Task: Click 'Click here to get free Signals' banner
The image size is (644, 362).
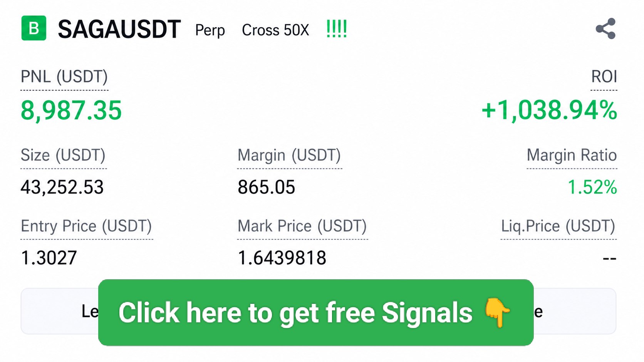Action: click(316, 312)
